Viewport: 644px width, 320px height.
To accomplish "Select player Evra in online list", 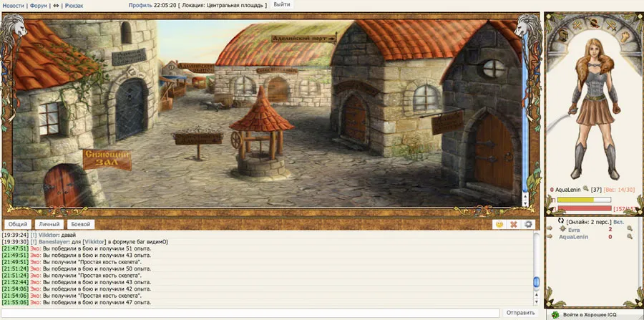I will point(574,230).
